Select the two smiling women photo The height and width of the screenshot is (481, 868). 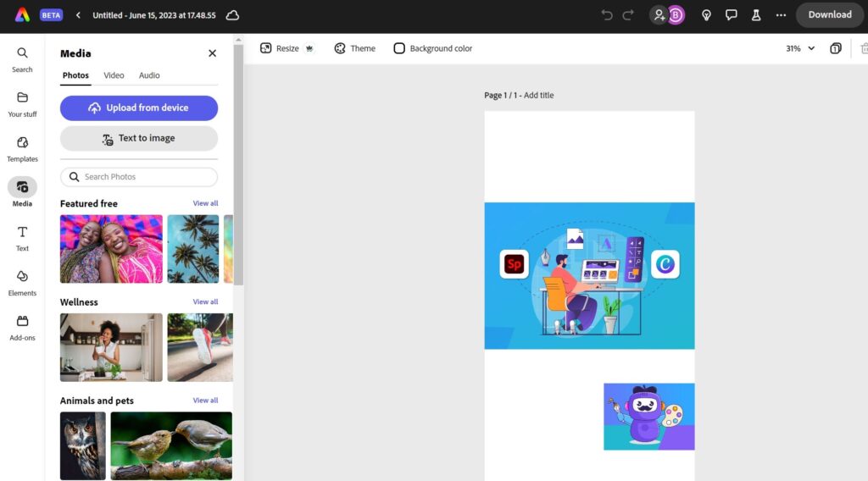tap(111, 249)
